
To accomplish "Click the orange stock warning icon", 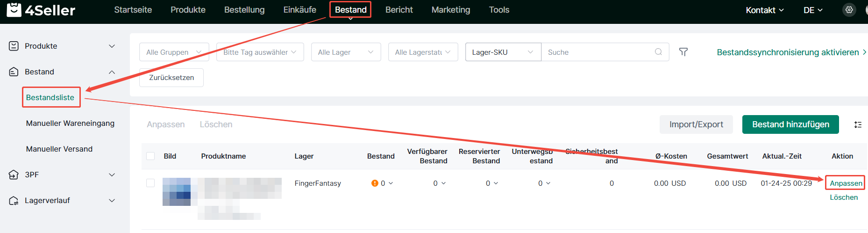I will tap(375, 183).
